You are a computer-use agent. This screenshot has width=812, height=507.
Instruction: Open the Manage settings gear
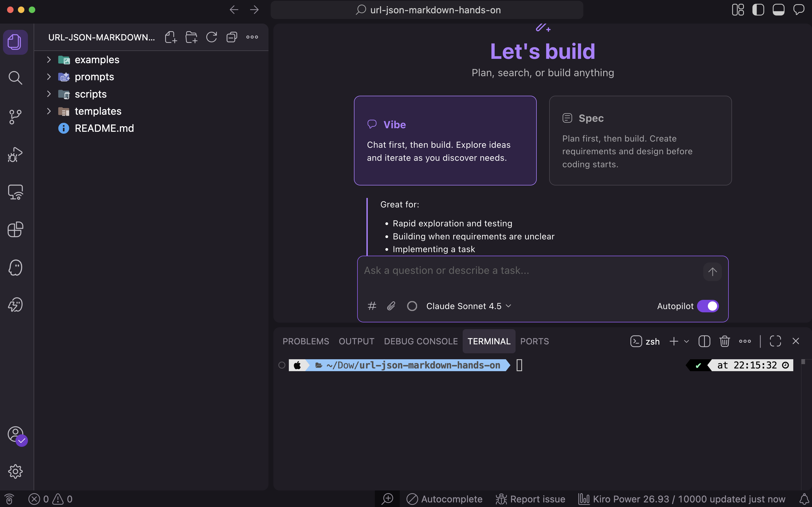(x=15, y=471)
